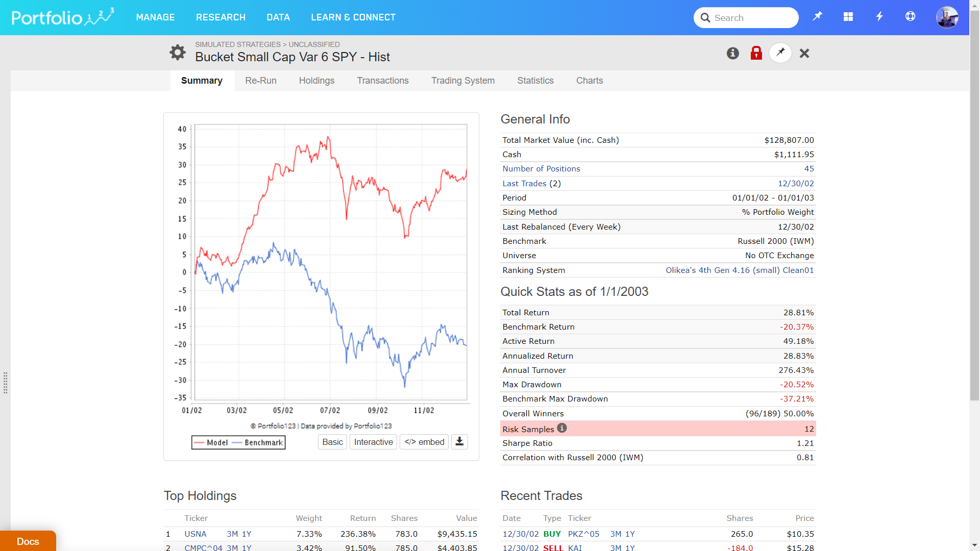The height and width of the screenshot is (551, 980).
Task: Open user avatar account menu
Action: click(x=947, y=17)
